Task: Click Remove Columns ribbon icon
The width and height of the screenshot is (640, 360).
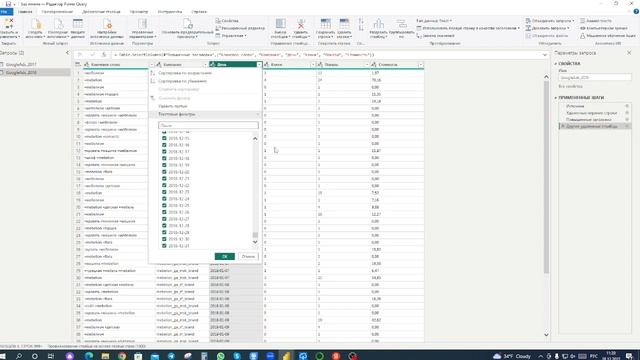Action: [x=301, y=24]
